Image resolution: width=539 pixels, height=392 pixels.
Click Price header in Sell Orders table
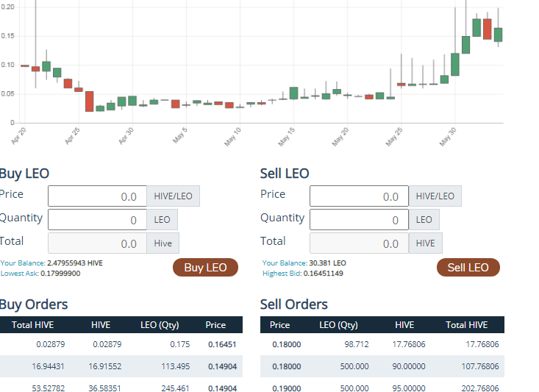tap(280, 325)
